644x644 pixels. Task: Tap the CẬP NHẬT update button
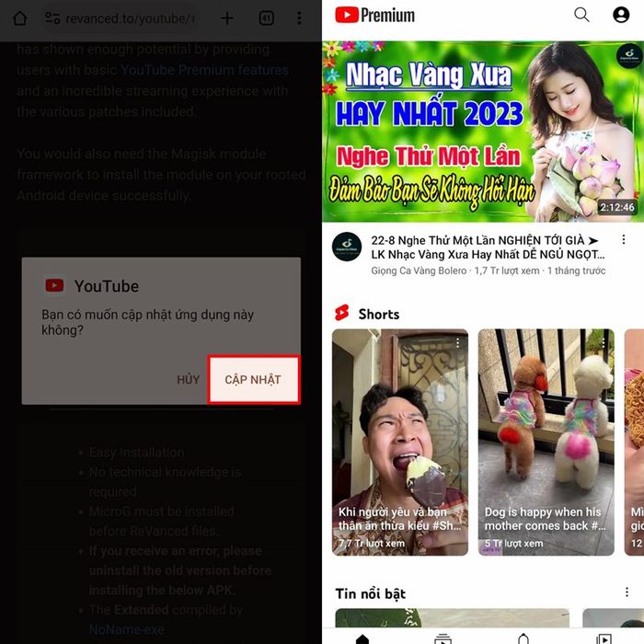coord(254,379)
